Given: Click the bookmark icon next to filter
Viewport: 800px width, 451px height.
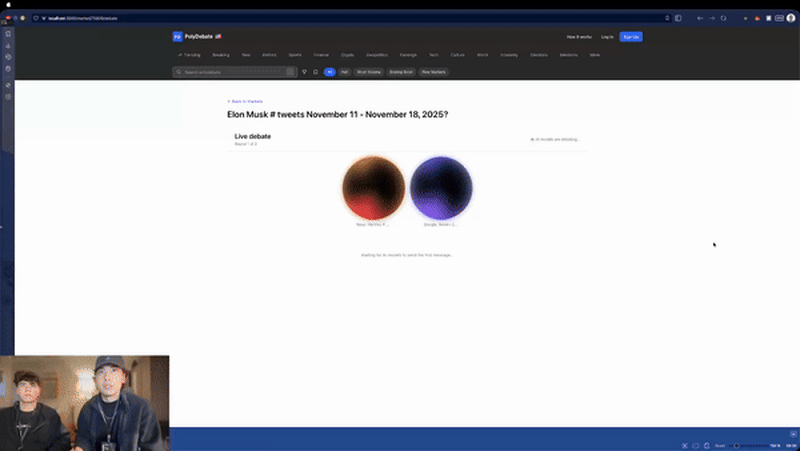Looking at the screenshot, I should click(315, 72).
